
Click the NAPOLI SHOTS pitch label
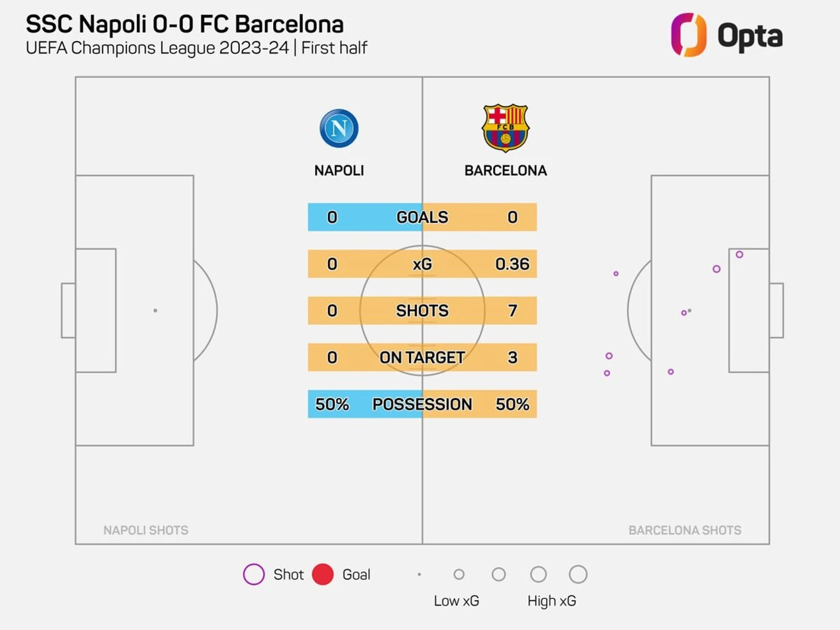pos(146,530)
